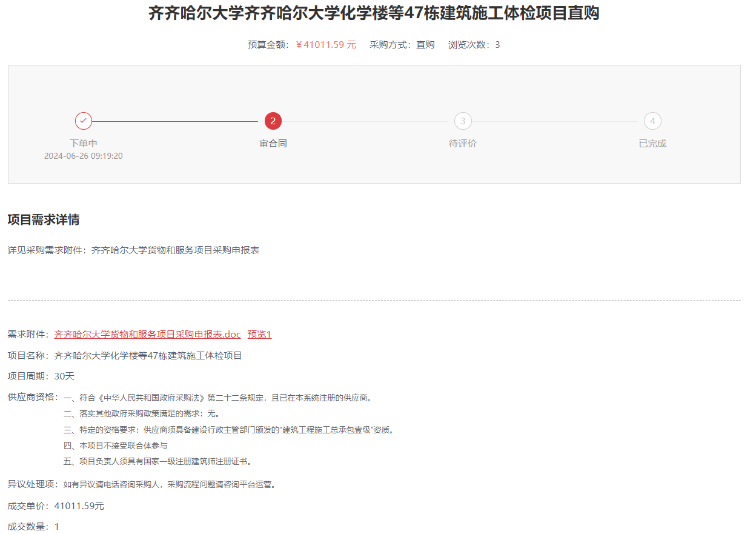
Task: Click the 项目周期 30天 line
Action: coord(41,376)
